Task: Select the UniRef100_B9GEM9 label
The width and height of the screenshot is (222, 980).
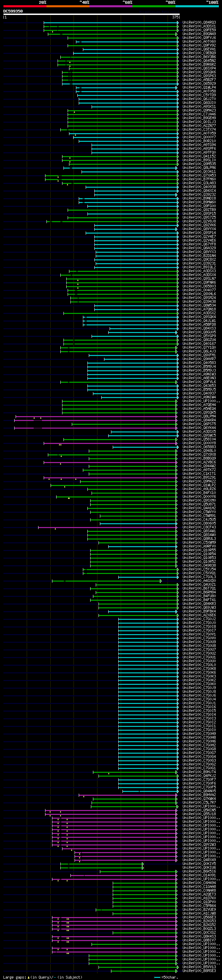Action: point(199,118)
